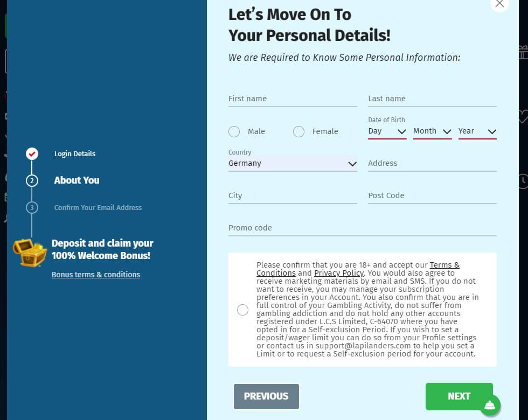Click the step 3 circle icon
The width and height of the screenshot is (528, 420).
(32, 208)
